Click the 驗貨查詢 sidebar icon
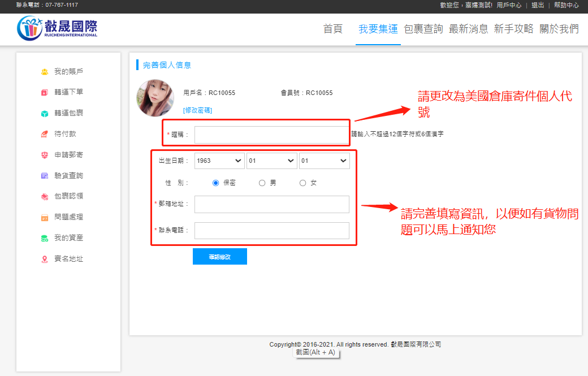The width and height of the screenshot is (588, 376). [45, 176]
